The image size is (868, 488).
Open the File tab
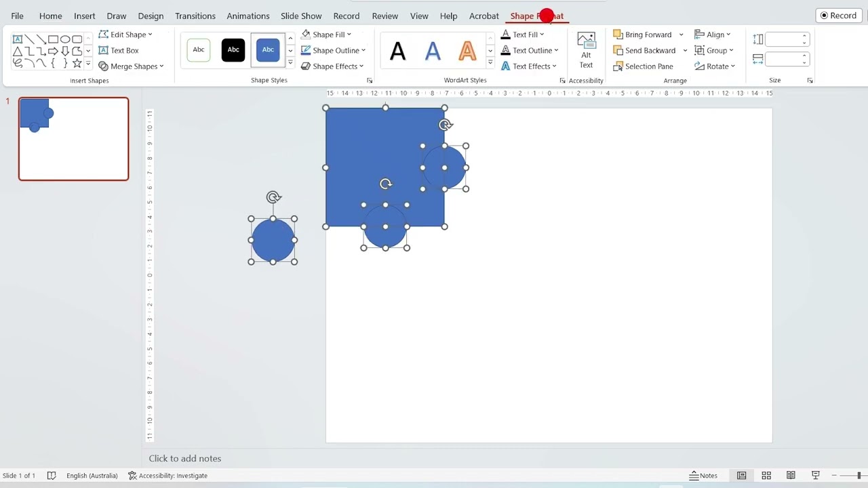tap(17, 16)
